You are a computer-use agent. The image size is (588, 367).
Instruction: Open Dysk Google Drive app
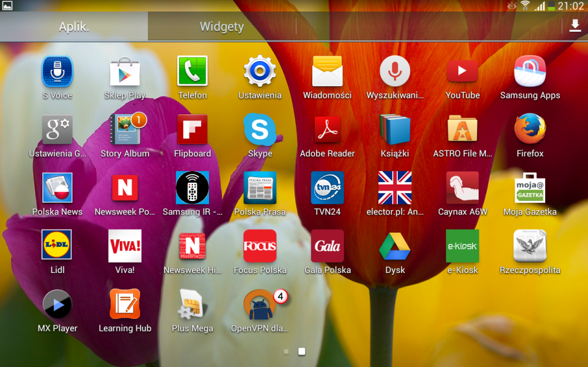pyautogui.click(x=395, y=246)
